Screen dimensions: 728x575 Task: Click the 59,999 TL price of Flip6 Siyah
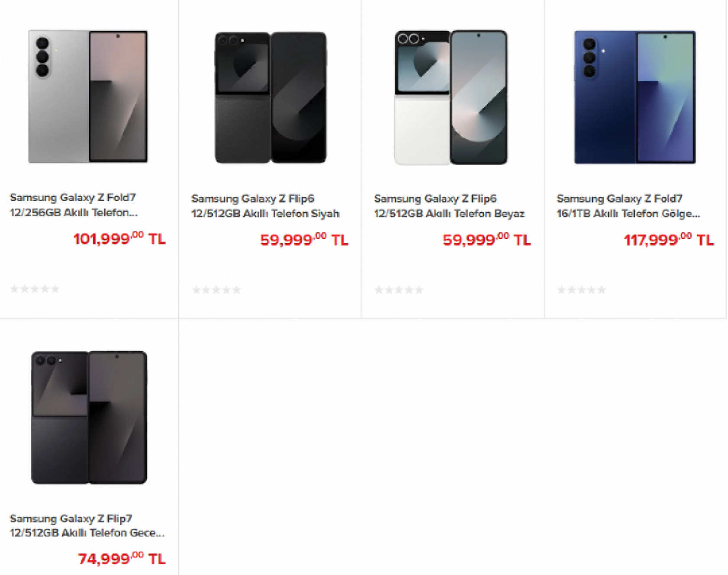point(304,240)
